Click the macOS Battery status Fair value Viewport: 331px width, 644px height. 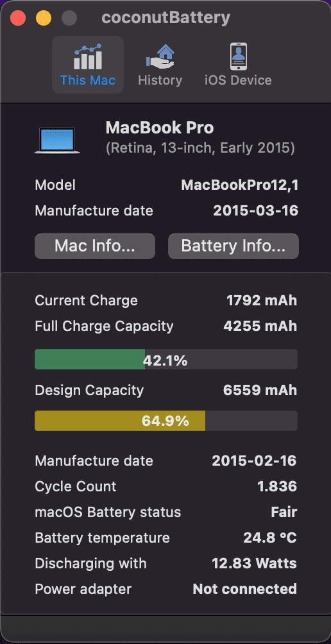(x=284, y=512)
